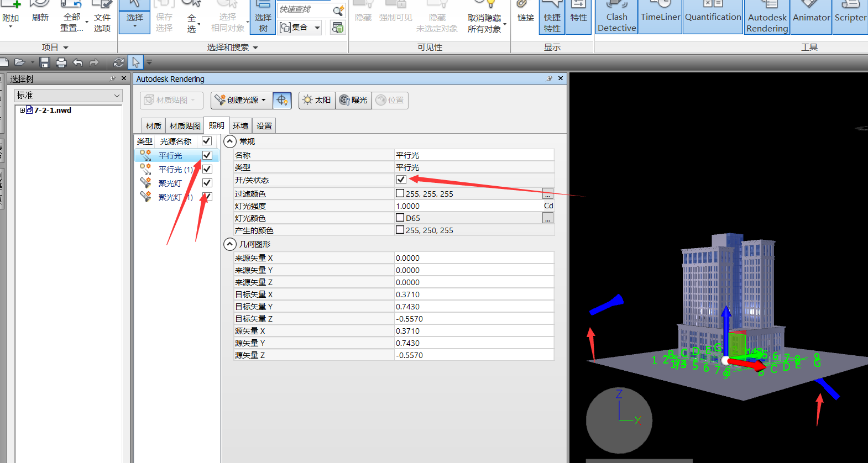Click the print icon in quick access toolbar

point(61,62)
